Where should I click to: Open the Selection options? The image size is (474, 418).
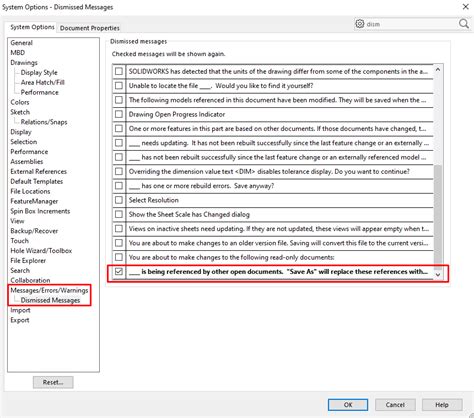[24, 142]
